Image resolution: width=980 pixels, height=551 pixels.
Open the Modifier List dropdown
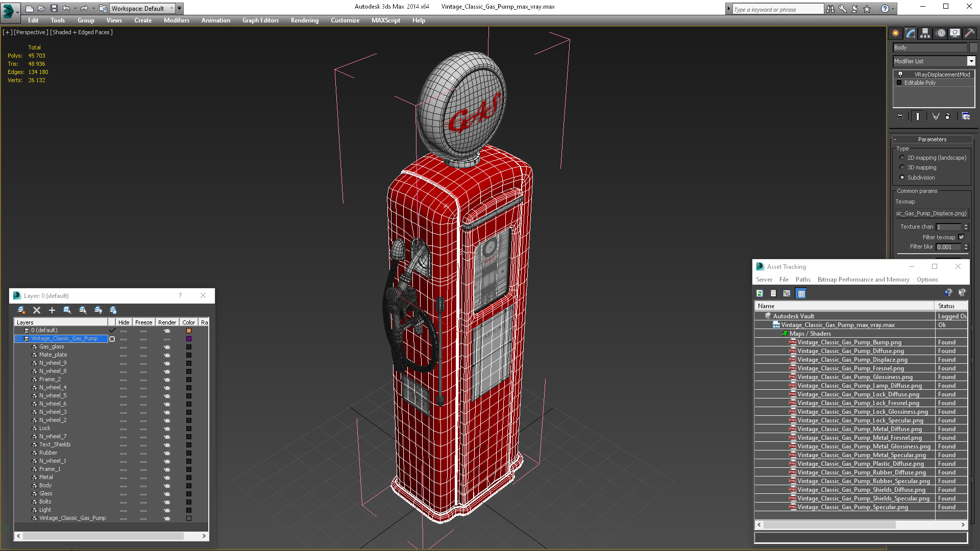971,61
